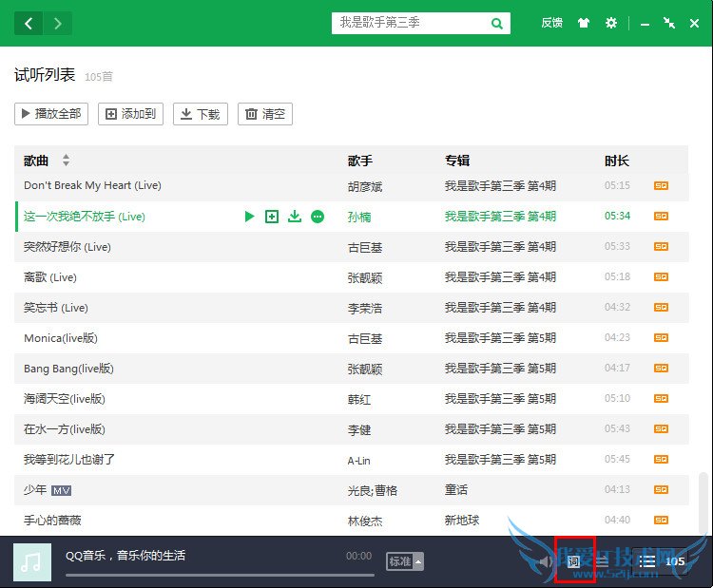Open the settings gear icon

[x=611, y=23]
